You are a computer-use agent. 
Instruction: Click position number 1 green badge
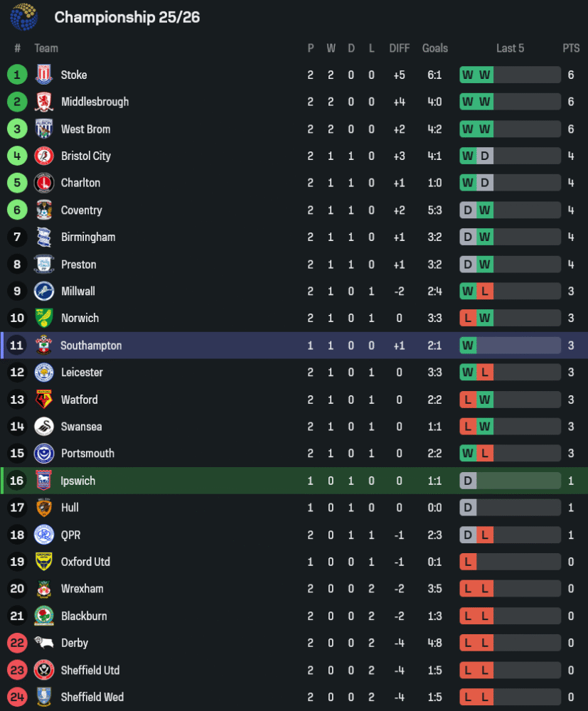pos(17,75)
